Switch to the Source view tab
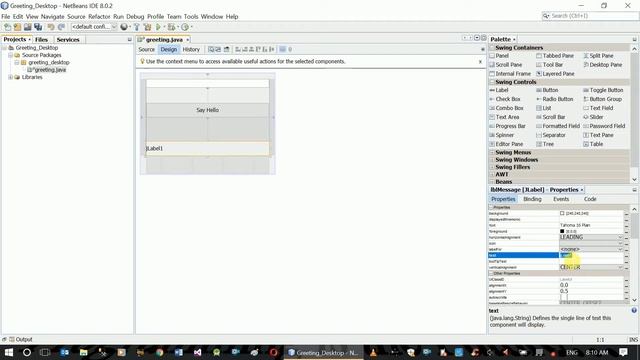The width and height of the screenshot is (640, 360). point(147,49)
